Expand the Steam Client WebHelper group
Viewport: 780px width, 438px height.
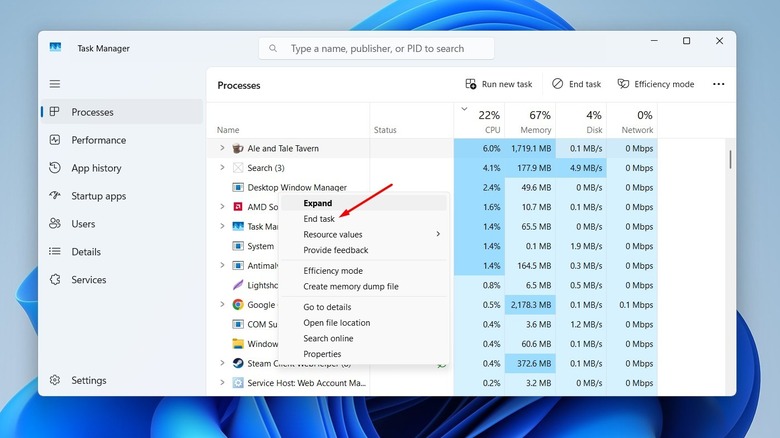coord(222,363)
